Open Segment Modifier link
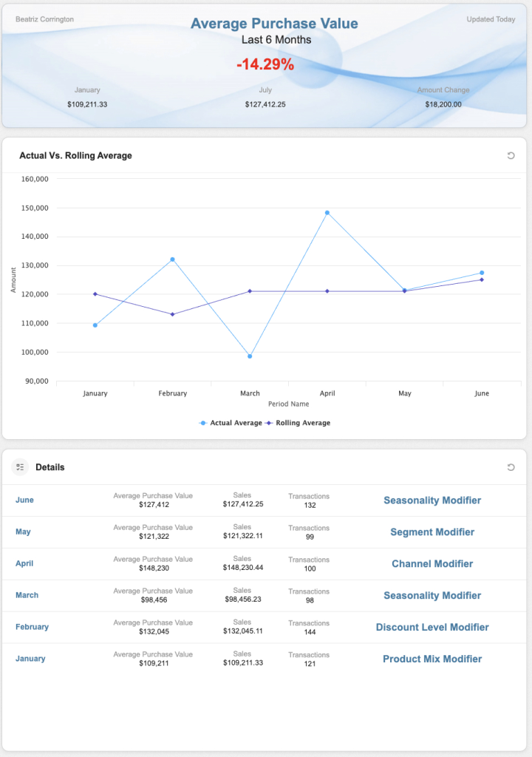This screenshot has height=757, width=532. [432, 532]
